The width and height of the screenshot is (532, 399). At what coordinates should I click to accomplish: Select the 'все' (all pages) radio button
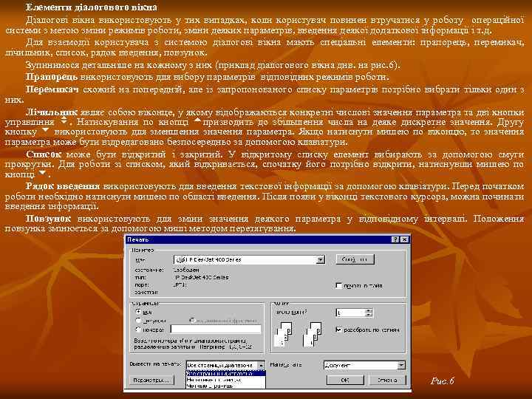(138, 312)
